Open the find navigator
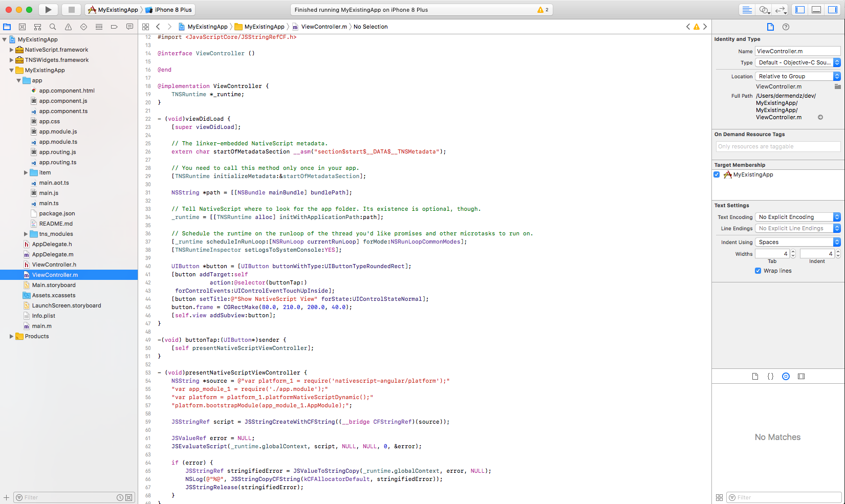The width and height of the screenshot is (845, 504). pos(53,27)
